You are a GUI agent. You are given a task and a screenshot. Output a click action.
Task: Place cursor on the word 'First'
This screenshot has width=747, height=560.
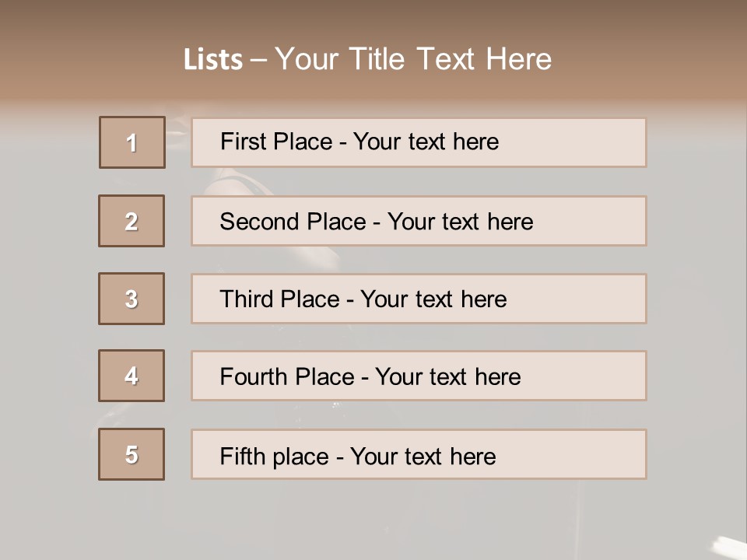point(243,142)
